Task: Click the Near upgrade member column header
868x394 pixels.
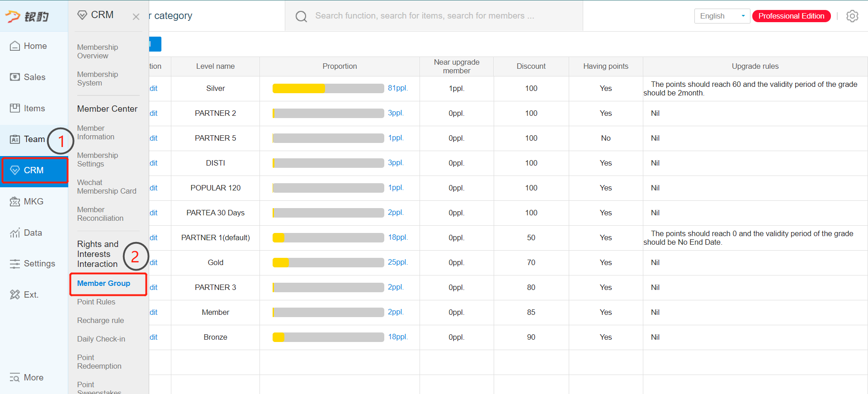Action: point(457,66)
